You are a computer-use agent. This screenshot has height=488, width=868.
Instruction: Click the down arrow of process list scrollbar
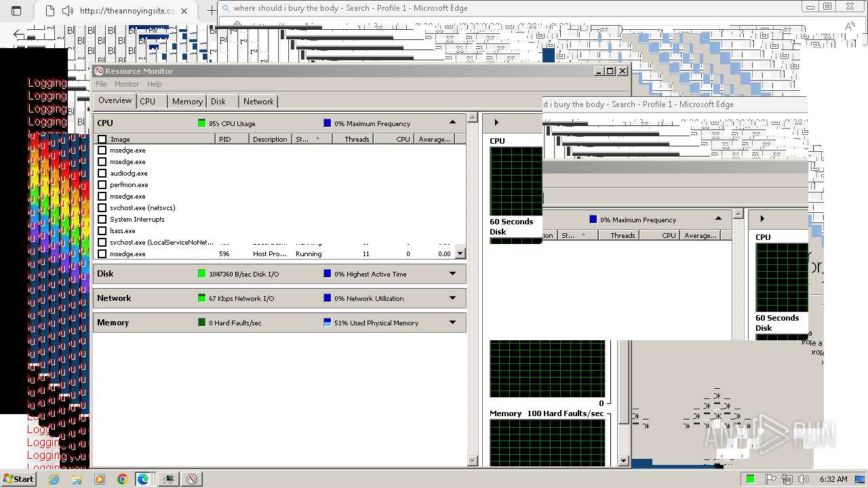[460, 253]
